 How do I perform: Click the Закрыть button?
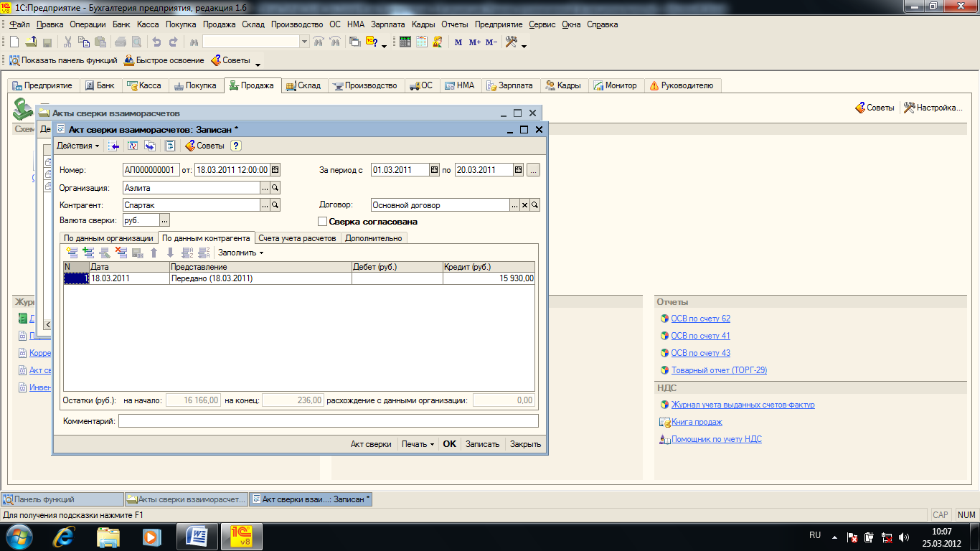[x=526, y=444]
